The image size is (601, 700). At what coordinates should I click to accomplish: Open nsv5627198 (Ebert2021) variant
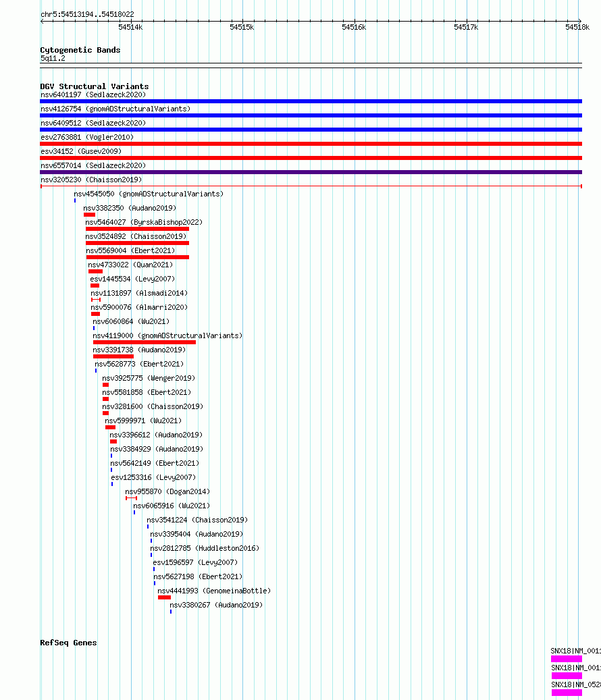point(198,576)
